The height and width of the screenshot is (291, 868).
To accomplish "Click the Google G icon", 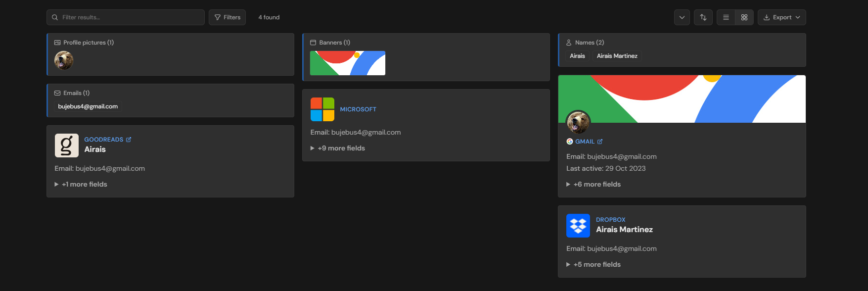I will coord(570,142).
